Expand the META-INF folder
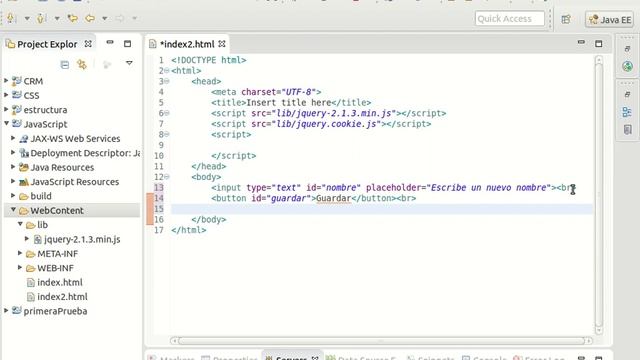Screen dimensions: 640x360 (x=20, y=253)
